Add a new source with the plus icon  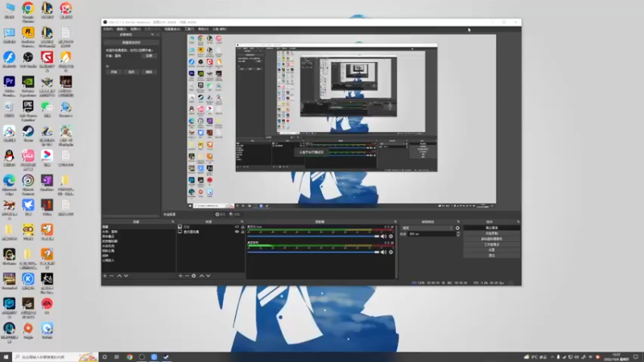[180, 276]
